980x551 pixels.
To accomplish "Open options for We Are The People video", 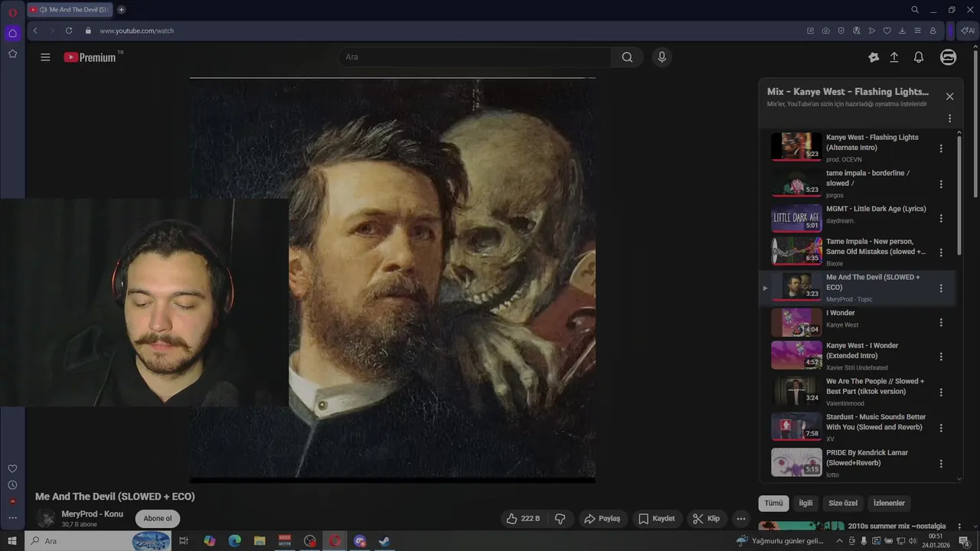I will click(x=941, y=393).
